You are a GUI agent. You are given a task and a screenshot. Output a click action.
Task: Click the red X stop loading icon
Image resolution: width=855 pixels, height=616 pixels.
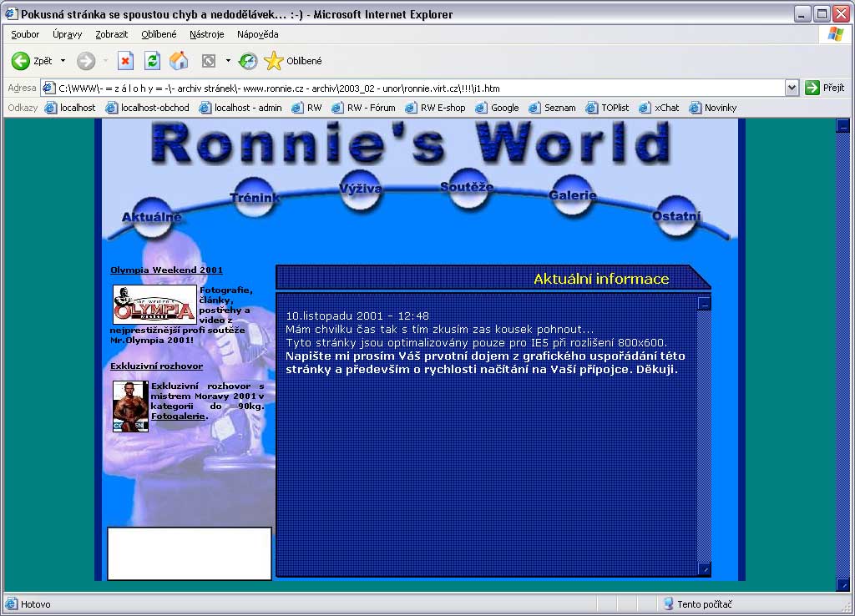tap(125, 61)
